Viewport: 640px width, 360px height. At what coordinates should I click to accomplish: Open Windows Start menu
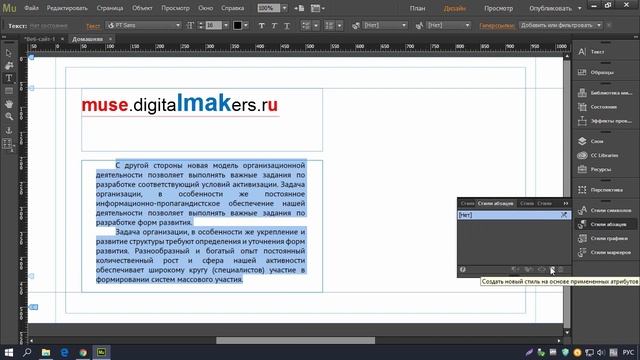9,352
